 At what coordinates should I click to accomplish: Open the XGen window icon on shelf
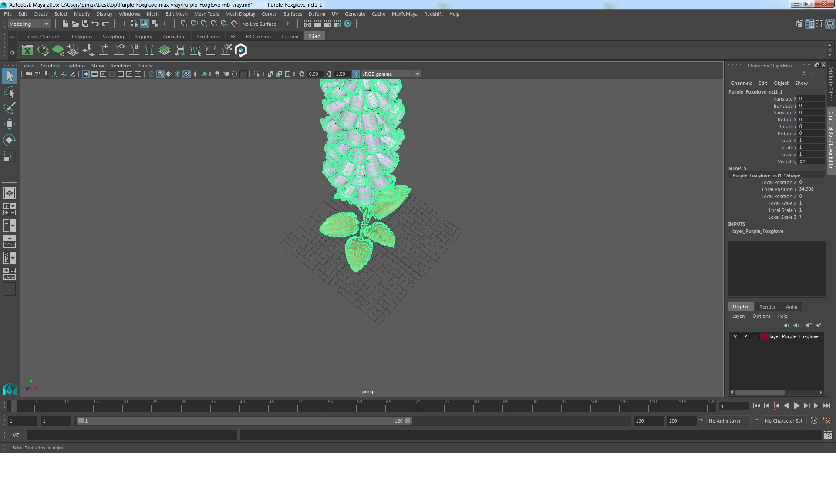[x=27, y=50]
